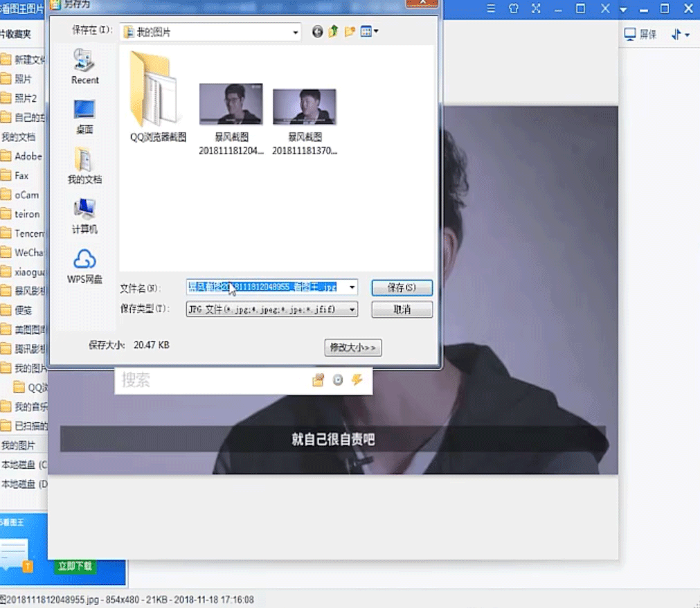Create new folder icon in save dialog

[x=350, y=32]
